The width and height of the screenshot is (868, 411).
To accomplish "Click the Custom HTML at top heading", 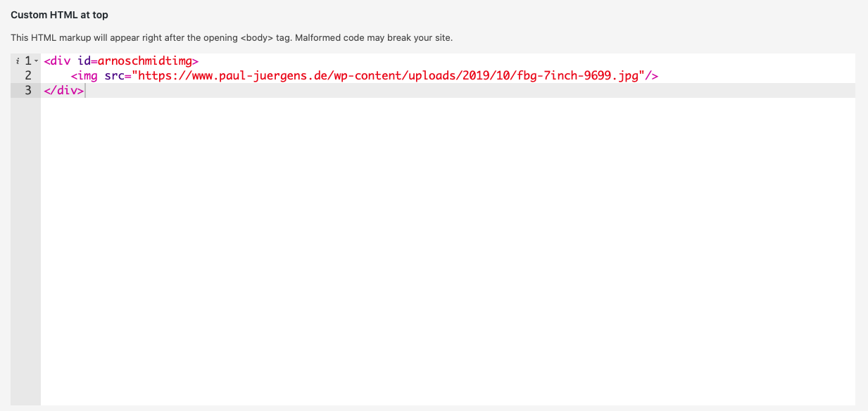I will pyautogui.click(x=59, y=15).
